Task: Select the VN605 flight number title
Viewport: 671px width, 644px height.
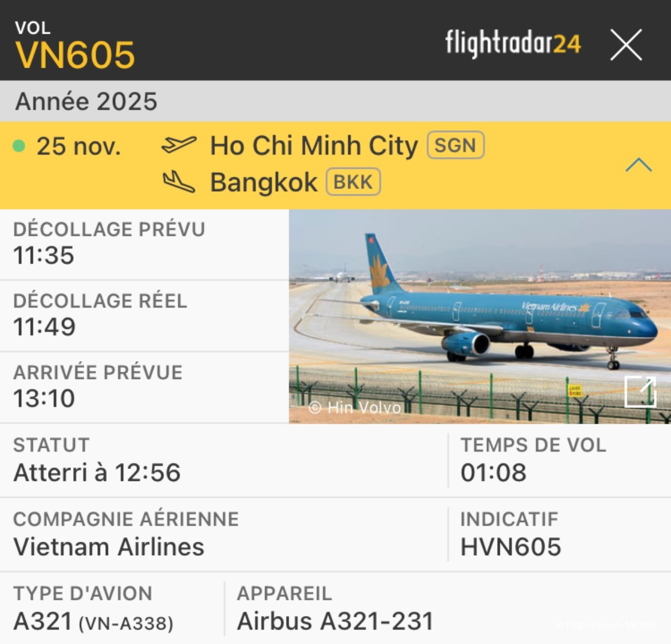Action: point(75,55)
